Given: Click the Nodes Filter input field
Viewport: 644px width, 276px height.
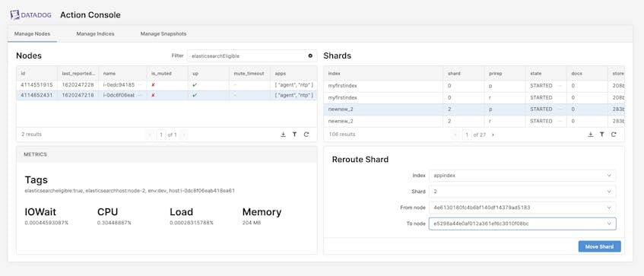Looking at the screenshot, I should coord(252,56).
